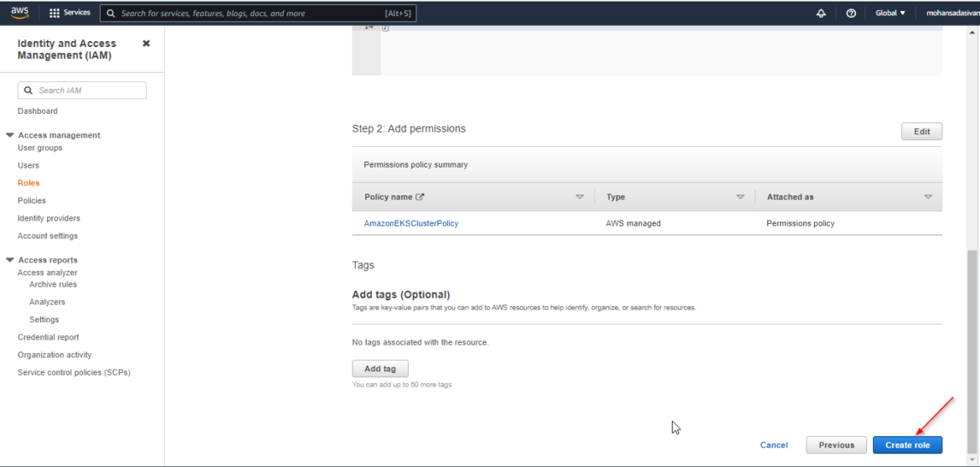980x467 pixels.
Task: Click into the Search IAM field
Action: pos(82,91)
